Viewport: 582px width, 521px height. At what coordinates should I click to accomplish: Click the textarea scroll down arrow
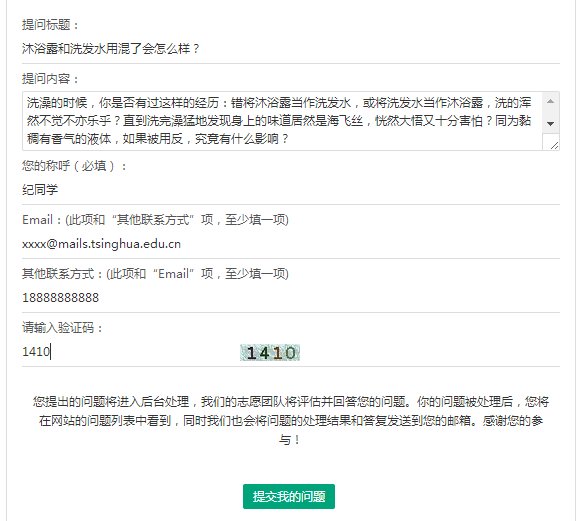[x=550, y=124]
